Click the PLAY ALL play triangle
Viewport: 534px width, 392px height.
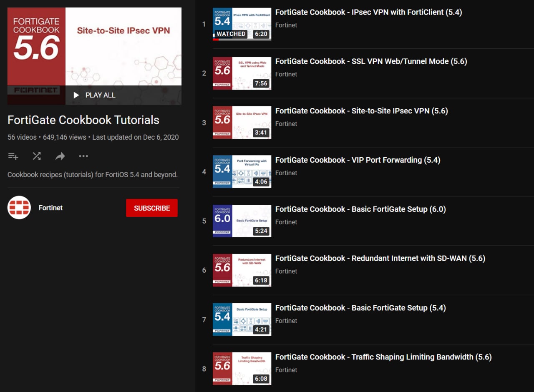(x=76, y=95)
